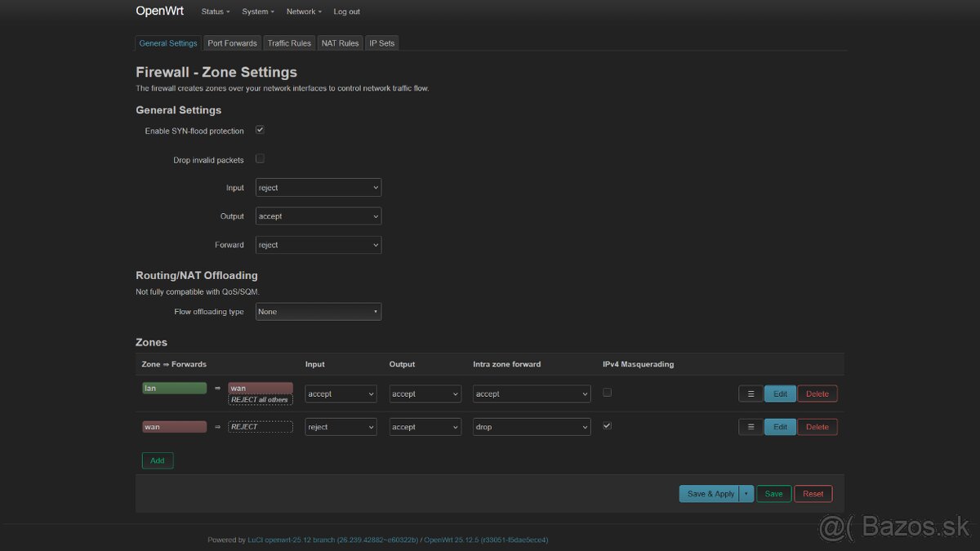Expand Save & Apply options arrow

(x=746, y=494)
